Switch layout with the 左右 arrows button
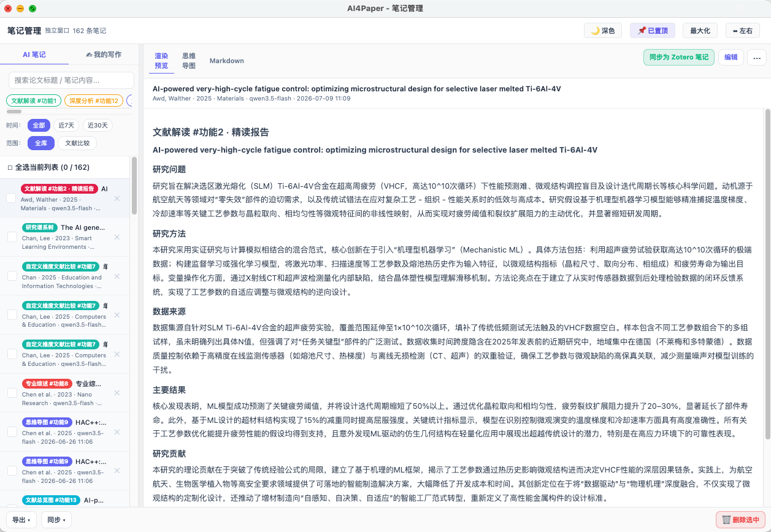 (743, 31)
